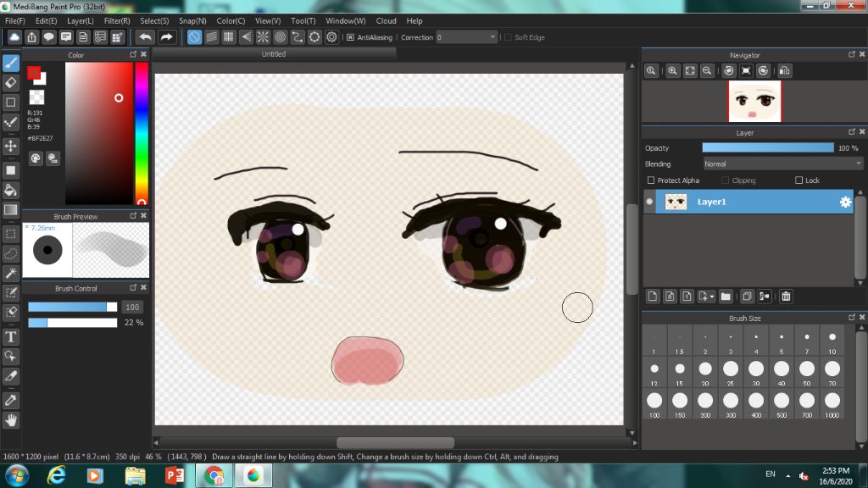Choose brush size preset 100
The width and height of the screenshot is (868, 488).
pyautogui.click(x=654, y=405)
